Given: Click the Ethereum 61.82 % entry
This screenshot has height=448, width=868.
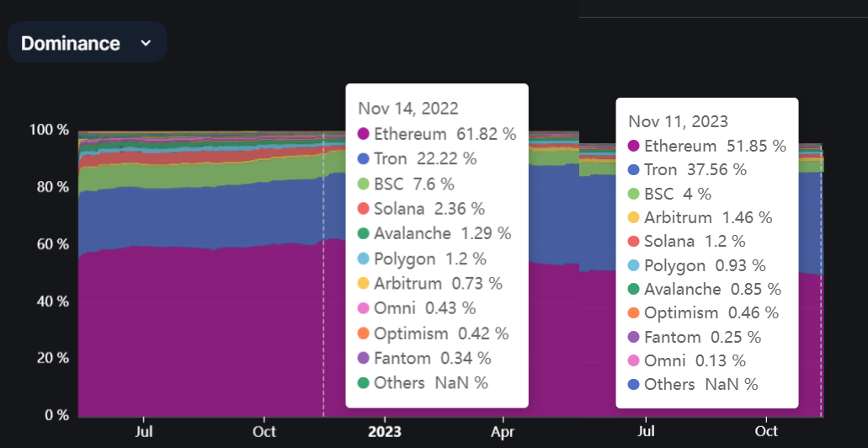Looking at the screenshot, I should pyautogui.click(x=437, y=133).
